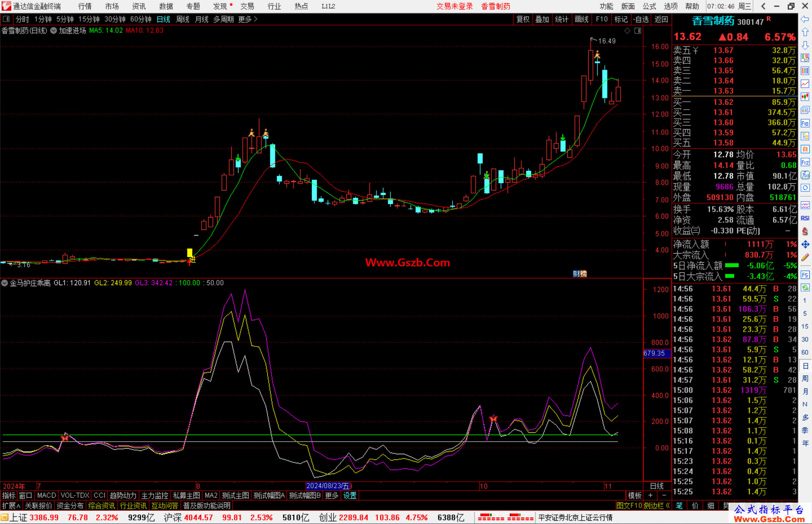Click the back arrow icon in right sidebar
Image resolution: width=812 pixels, height=524 pixels.
coord(805,19)
